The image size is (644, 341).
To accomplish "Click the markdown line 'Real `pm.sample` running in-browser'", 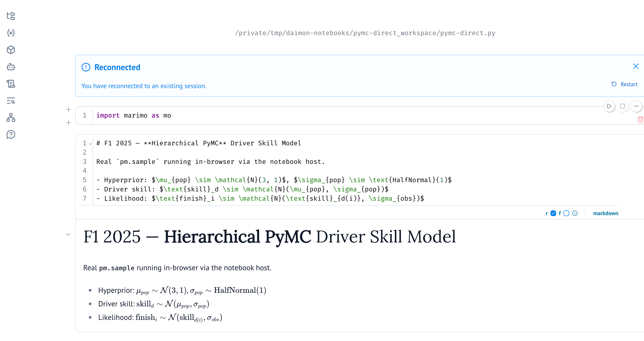I will [210, 161].
